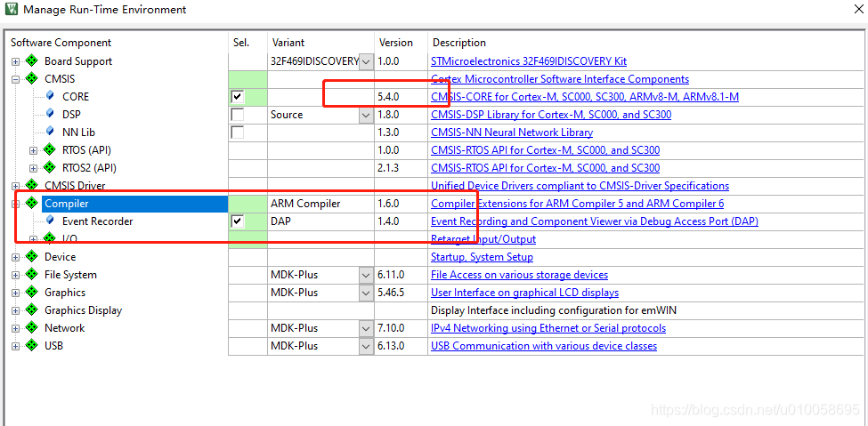The image size is (868, 426).
Task: Open the User Interface on graphical LCD link
Action: [524, 292]
